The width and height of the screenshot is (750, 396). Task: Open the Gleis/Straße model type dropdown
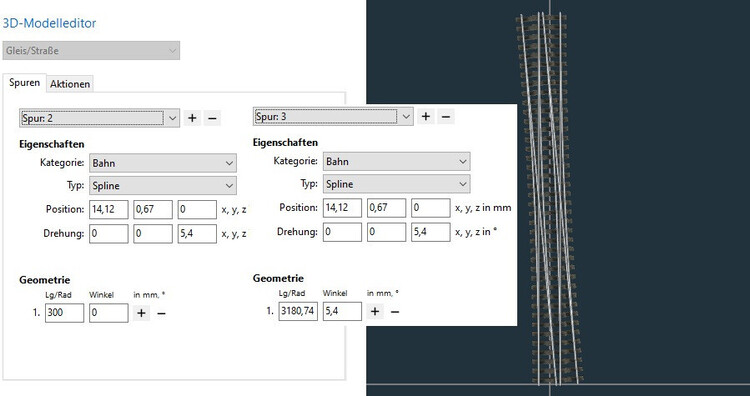tap(91, 50)
